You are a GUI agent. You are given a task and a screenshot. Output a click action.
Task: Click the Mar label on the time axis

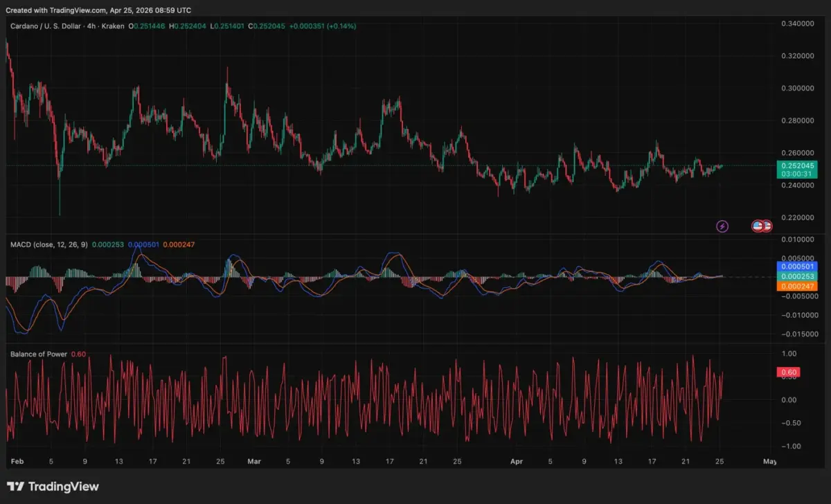(x=254, y=461)
